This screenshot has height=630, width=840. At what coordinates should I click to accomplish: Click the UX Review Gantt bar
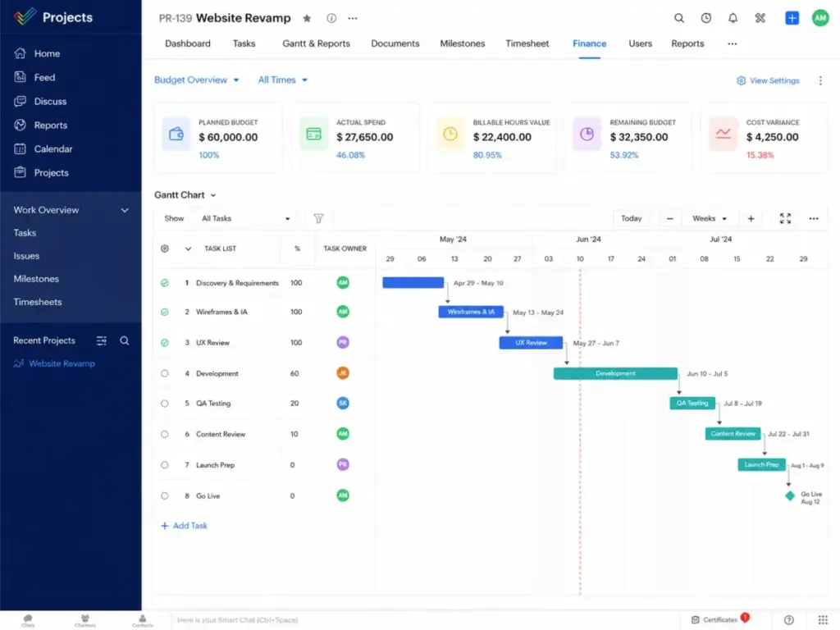[x=531, y=343]
